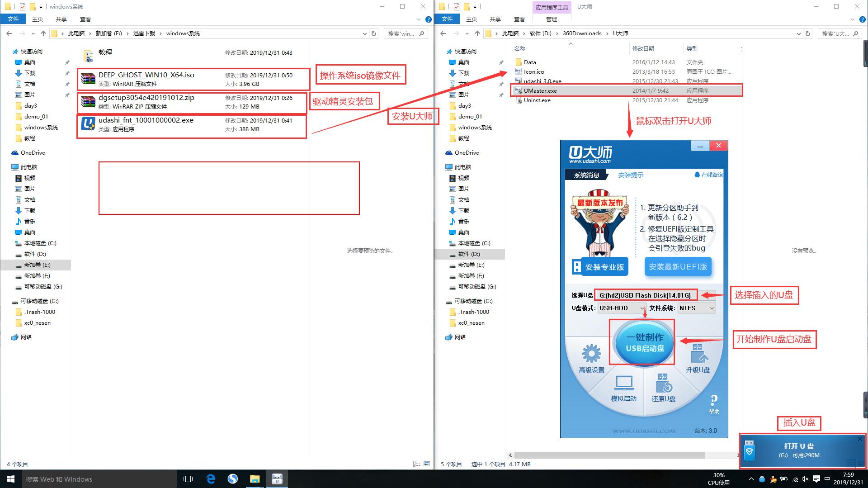Click 打开 U 盘 notification popup
Screen dimensions: 868x488
click(802, 451)
